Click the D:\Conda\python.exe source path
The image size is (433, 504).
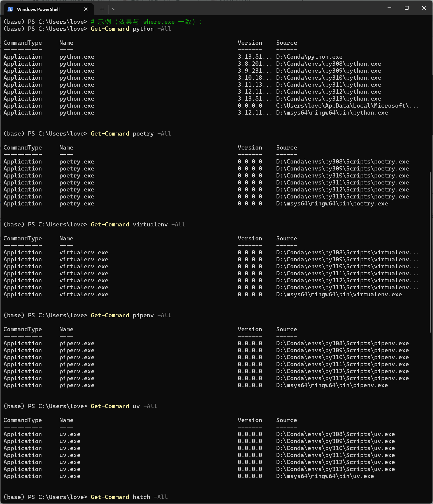pyautogui.click(x=309, y=57)
